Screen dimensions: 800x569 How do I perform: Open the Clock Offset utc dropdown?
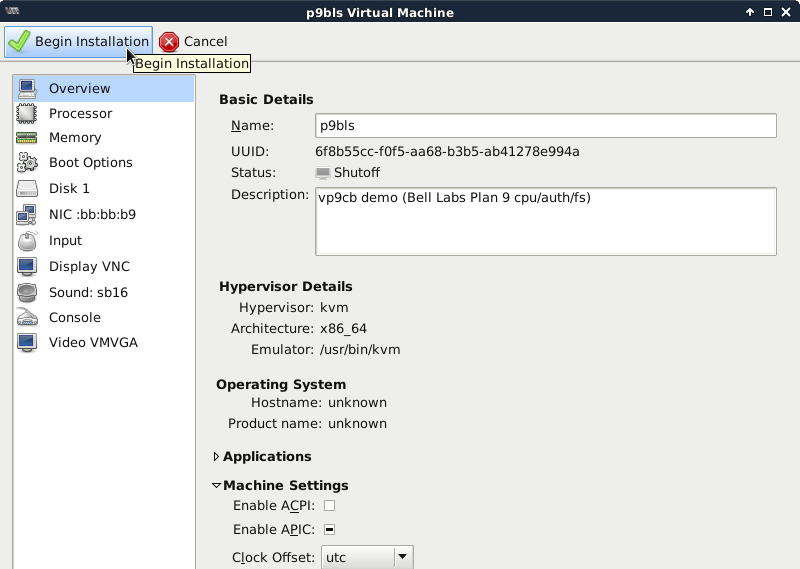point(366,557)
